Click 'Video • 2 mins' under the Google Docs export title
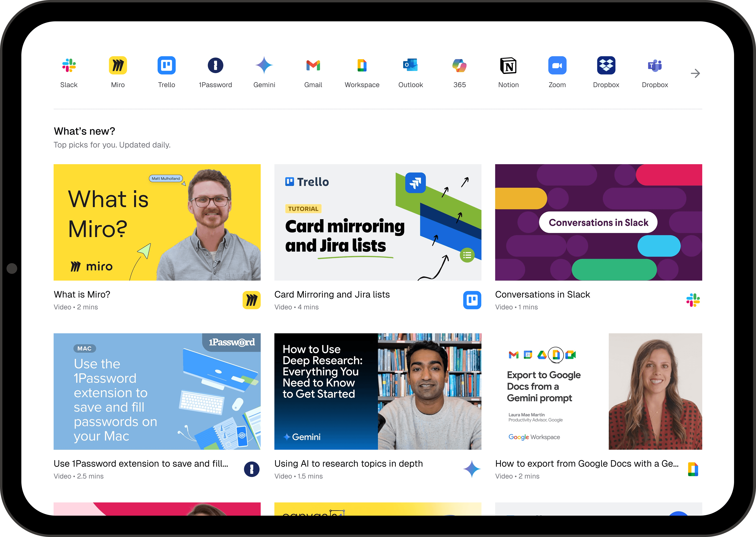 [x=517, y=476]
